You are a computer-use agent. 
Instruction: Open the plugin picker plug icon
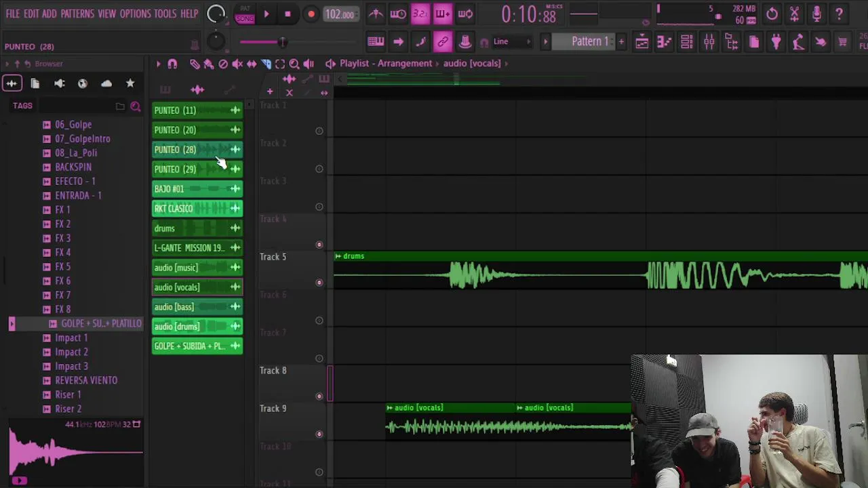pos(776,42)
